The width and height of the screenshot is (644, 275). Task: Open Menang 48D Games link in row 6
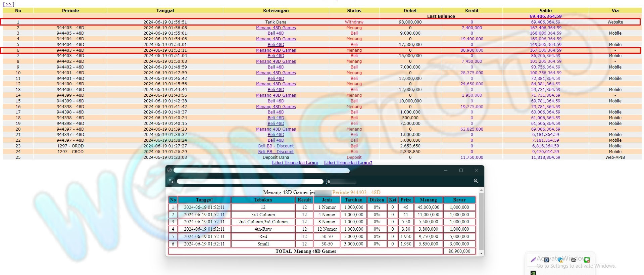coord(276,50)
